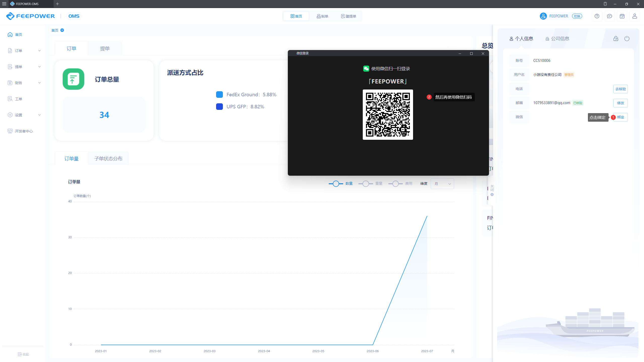Add a new browser tab
The width and height of the screenshot is (644, 362).
tap(57, 4)
